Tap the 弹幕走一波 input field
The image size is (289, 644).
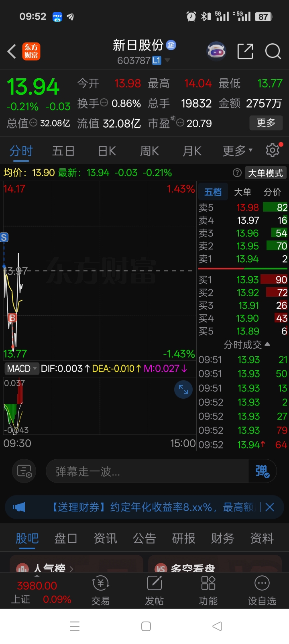[147, 471]
